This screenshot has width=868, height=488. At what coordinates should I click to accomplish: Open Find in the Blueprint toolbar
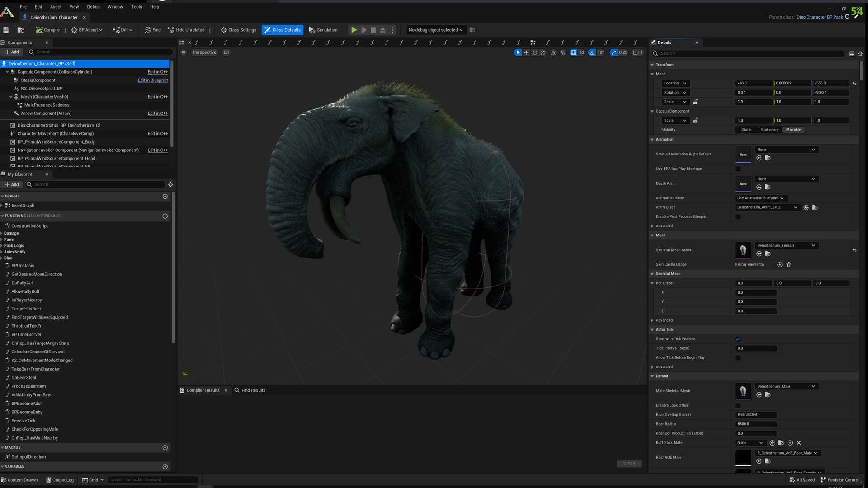152,30
